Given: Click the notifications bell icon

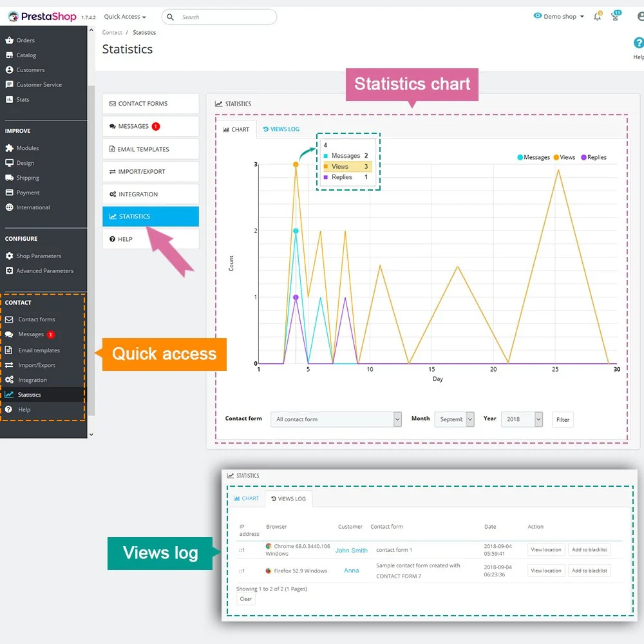Looking at the screenshot, I should pyautogui.click(x=597, y=16).
